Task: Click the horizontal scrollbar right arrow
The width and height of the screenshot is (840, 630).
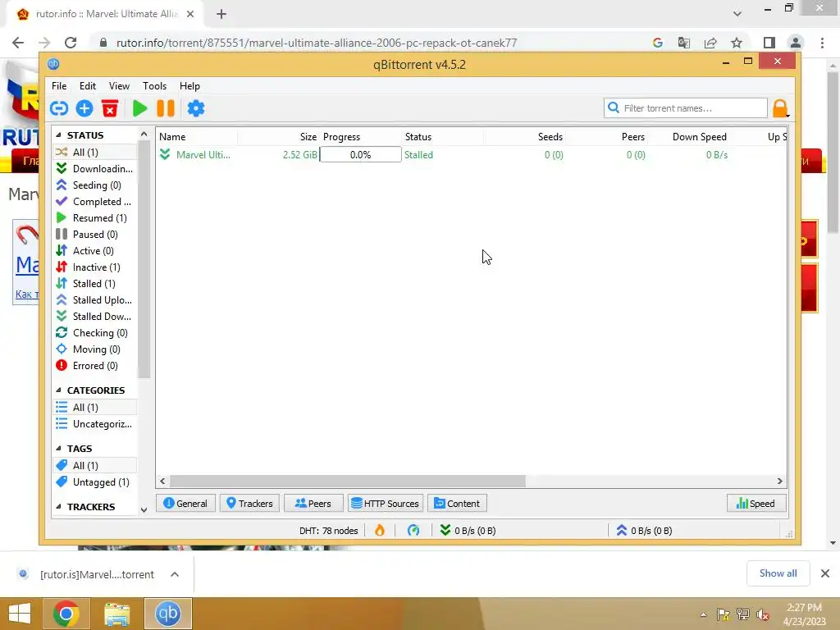Action: tap(779, 481)
